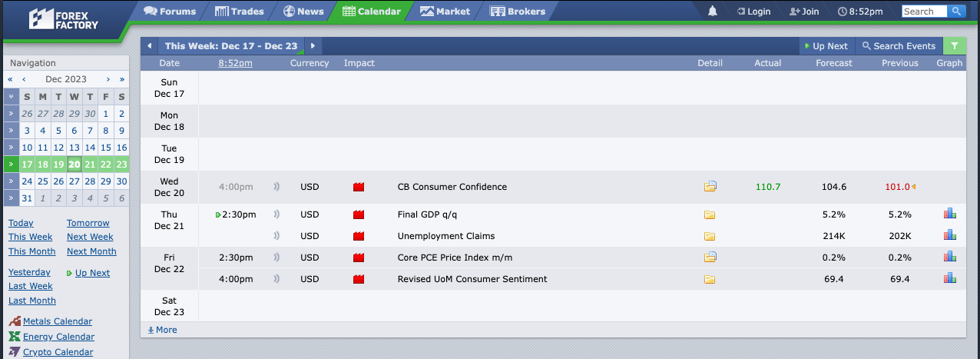Image resolution: width=980 pixels, height=359 pixels.
Task: Open graph icon for Final GDP q/q
Action: pyautogui.click(x=949, y=214)
